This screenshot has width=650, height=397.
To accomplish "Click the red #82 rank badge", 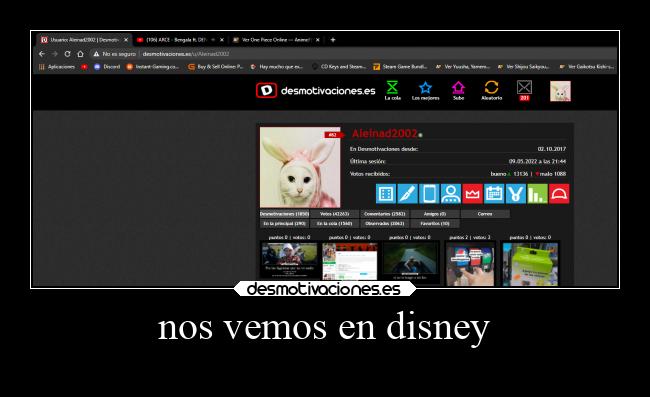I will pyautogui.click(x=333, y=135).
